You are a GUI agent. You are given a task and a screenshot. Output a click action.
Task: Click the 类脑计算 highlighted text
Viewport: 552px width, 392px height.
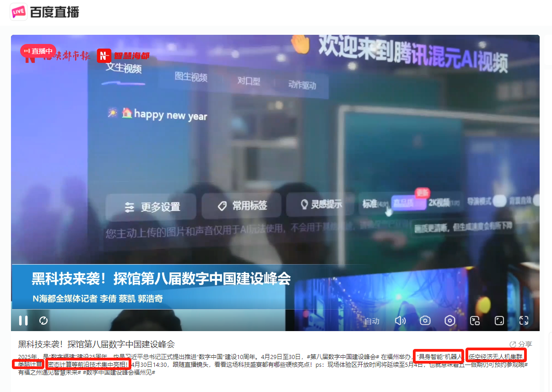29,365
